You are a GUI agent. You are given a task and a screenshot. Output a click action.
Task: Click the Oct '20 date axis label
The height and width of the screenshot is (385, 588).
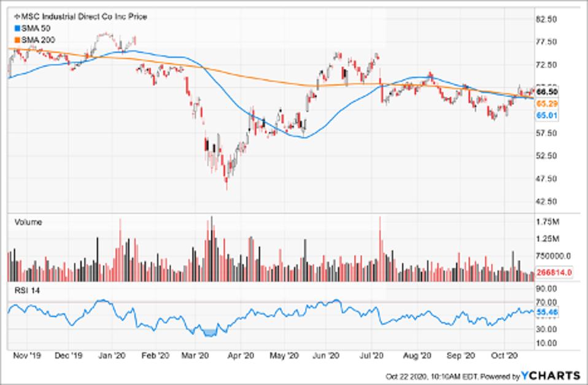(505, 356)
